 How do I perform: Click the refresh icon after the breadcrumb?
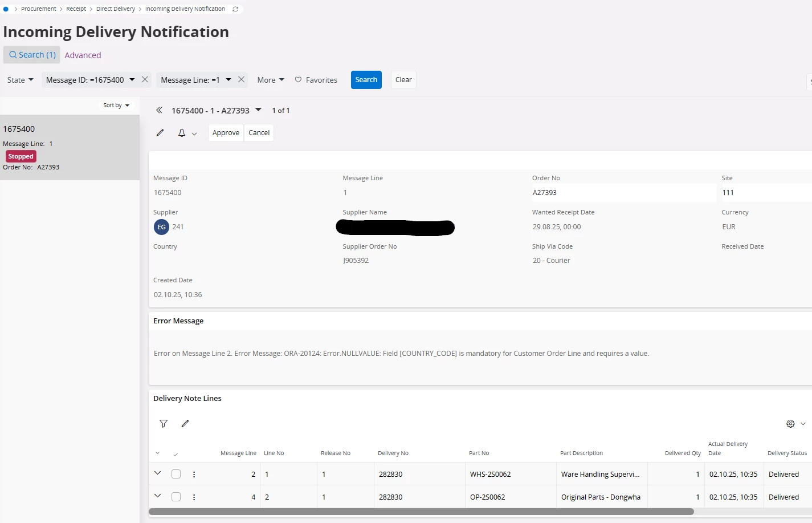coord(235,9)
